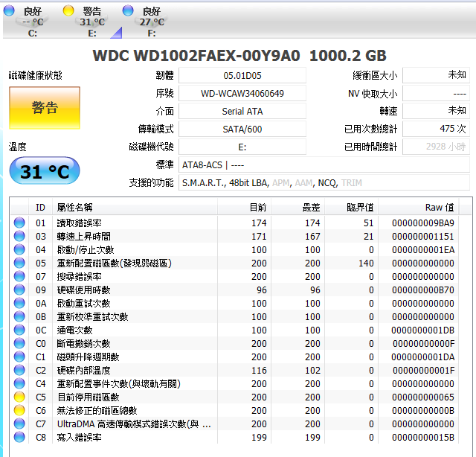Click status orb for C2 硬碟內部溫度

19,370
